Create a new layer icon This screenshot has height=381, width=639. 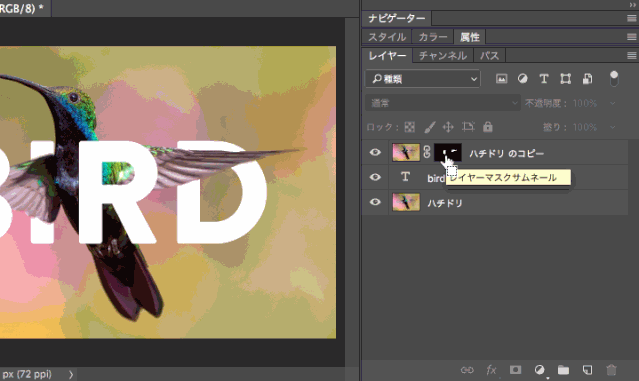587,370
